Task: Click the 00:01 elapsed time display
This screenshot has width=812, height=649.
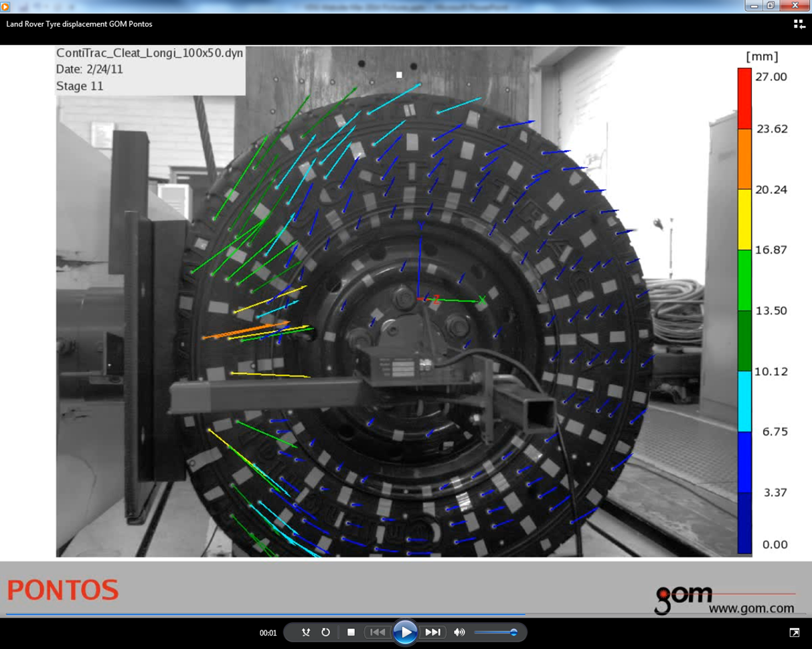Action: (268, 633)
